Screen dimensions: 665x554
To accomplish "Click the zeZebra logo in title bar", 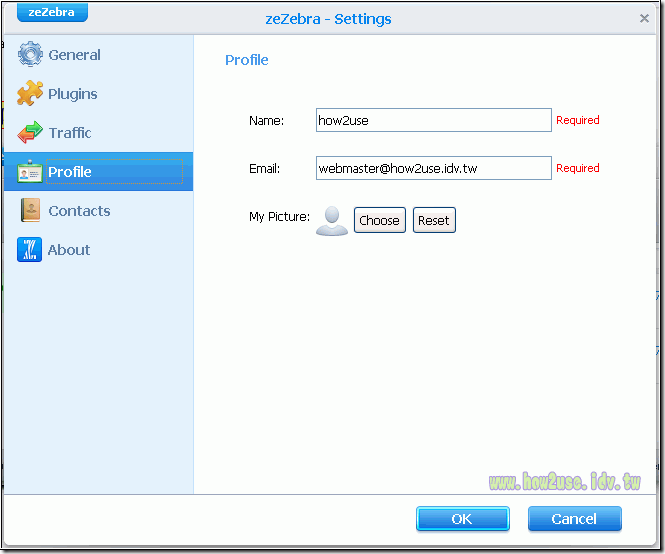I will tap(52, 13).
